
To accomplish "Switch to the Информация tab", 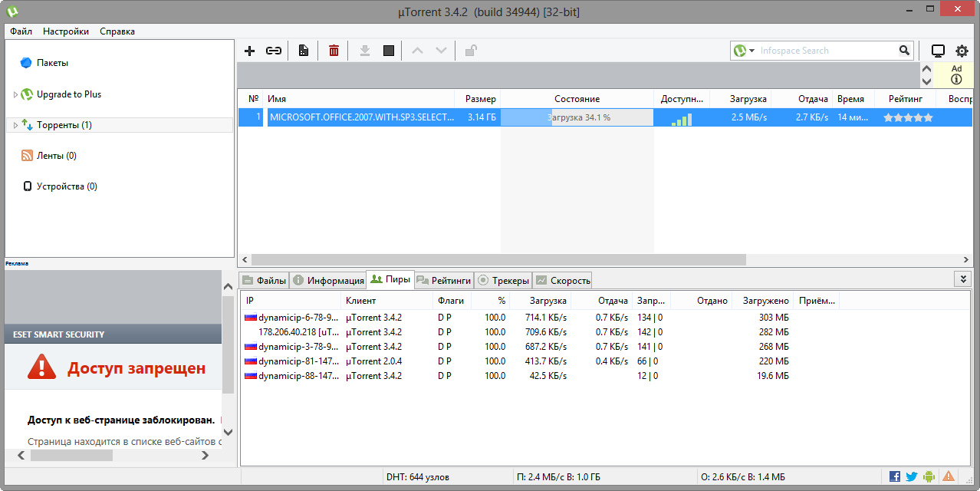I will point(328,280).
